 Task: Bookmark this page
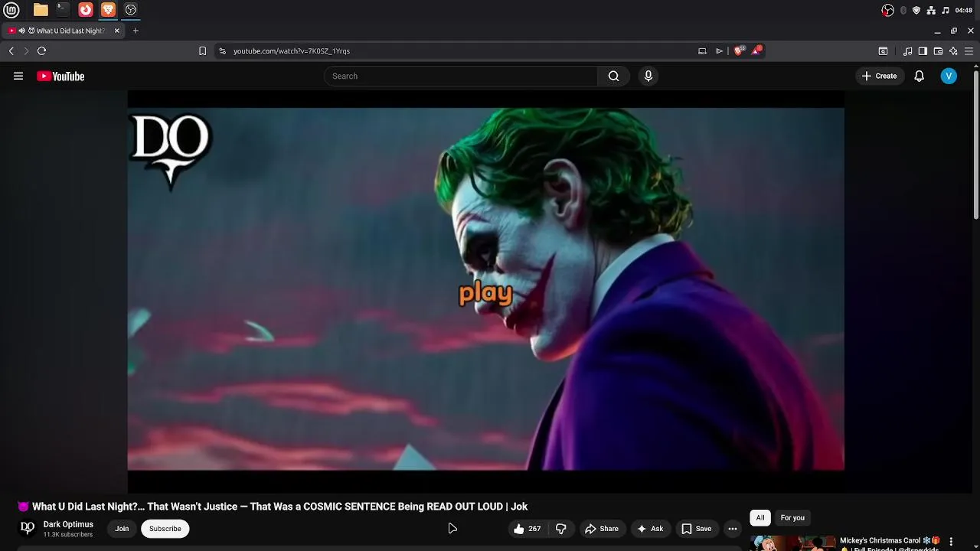202,51
